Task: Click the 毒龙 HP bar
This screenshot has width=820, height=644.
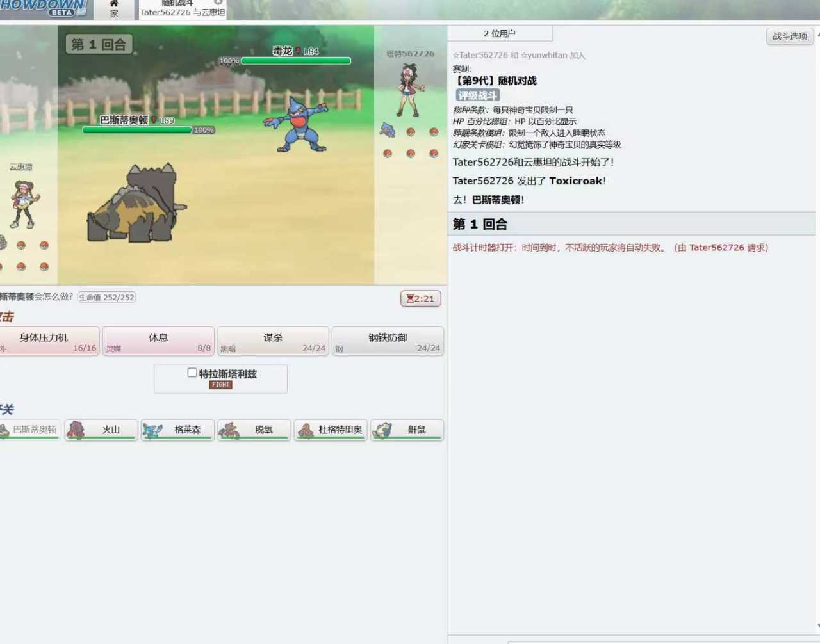Action: tap(295, 61)
